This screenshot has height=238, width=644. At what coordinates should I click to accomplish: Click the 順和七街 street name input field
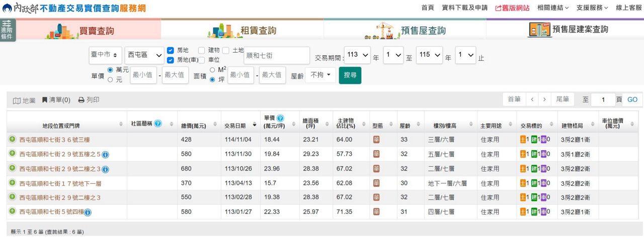[x=276, y=55]
